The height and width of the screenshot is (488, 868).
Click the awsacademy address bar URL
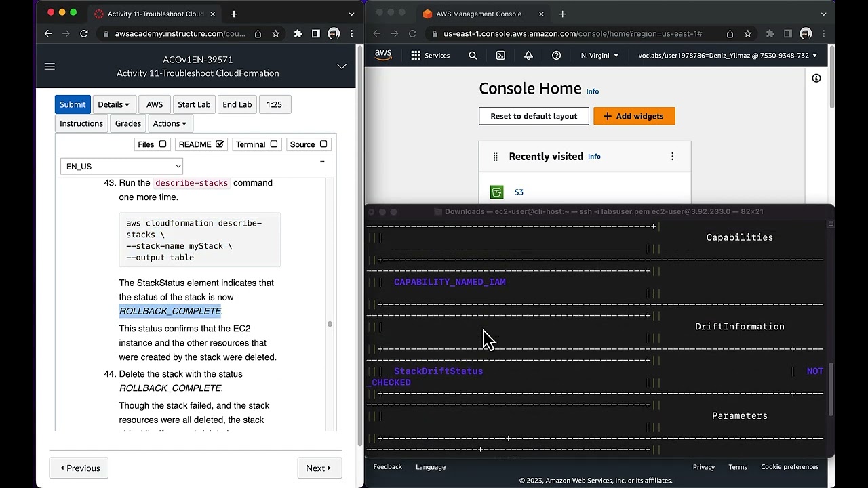tap(180, 33)
